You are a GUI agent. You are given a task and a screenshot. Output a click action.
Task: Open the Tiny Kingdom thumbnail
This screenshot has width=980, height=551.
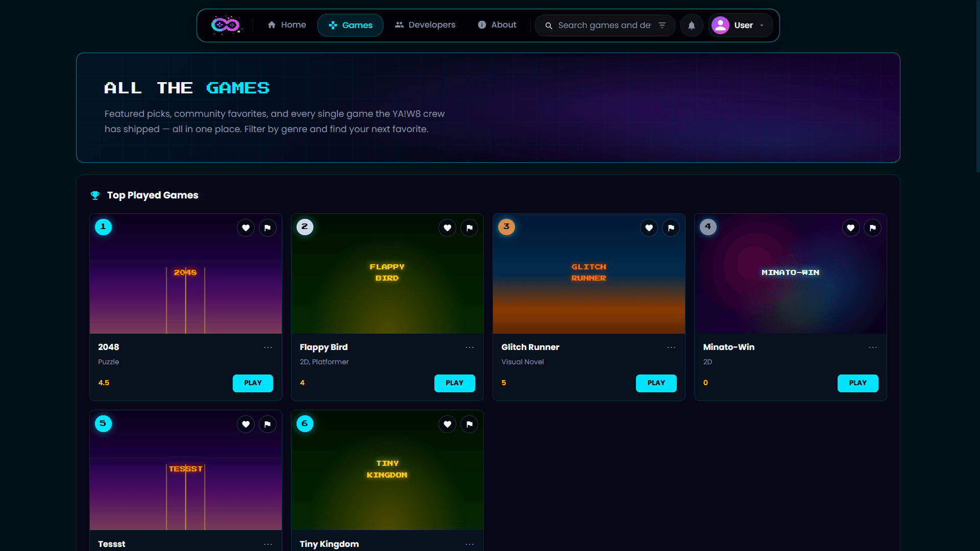tap(387, 470)
